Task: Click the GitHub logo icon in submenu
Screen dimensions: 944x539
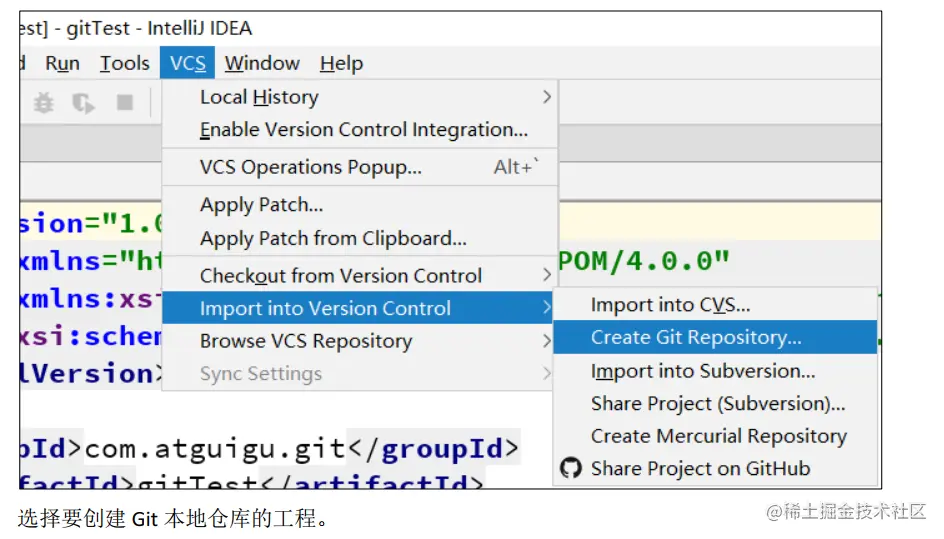Action: pyautogui.click(x=570, y=468)
